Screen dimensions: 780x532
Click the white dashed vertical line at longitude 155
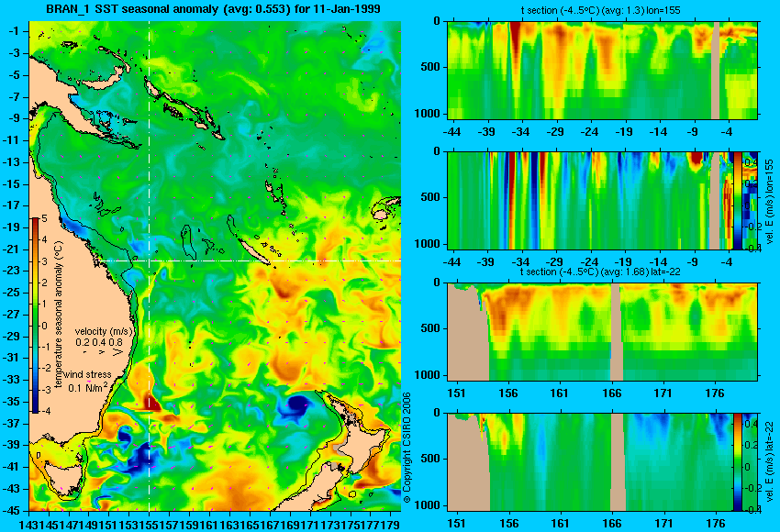[149, 266]
